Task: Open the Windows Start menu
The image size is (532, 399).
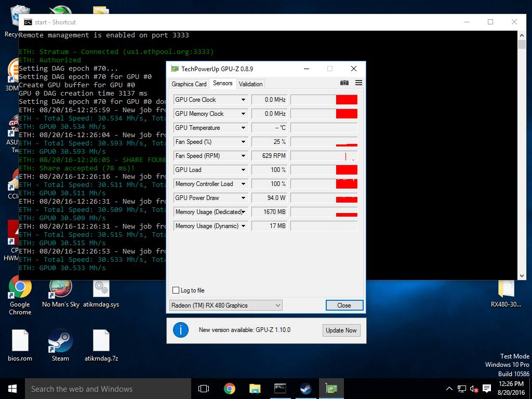Action: coord(12,389)
